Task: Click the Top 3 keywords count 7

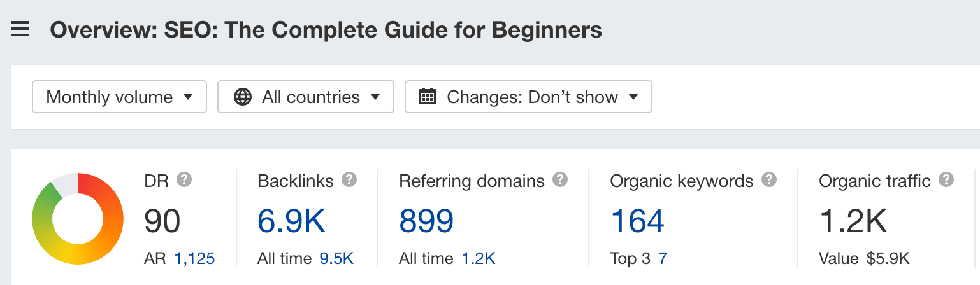Action: [663, 259]
